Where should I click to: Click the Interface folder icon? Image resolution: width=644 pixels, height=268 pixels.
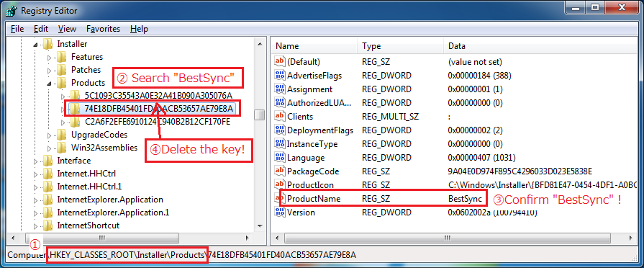point(47,161)
